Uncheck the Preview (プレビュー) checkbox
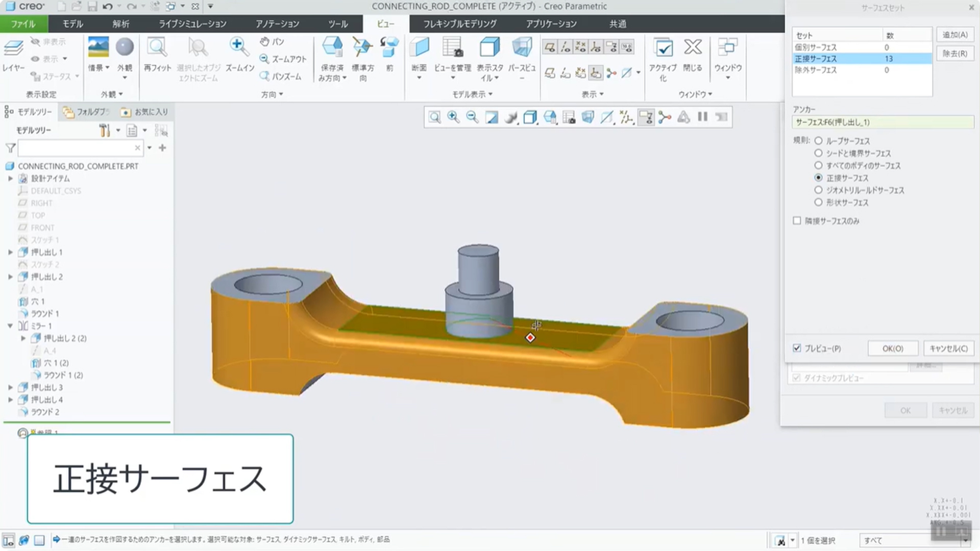 click(x=797, y=348)
